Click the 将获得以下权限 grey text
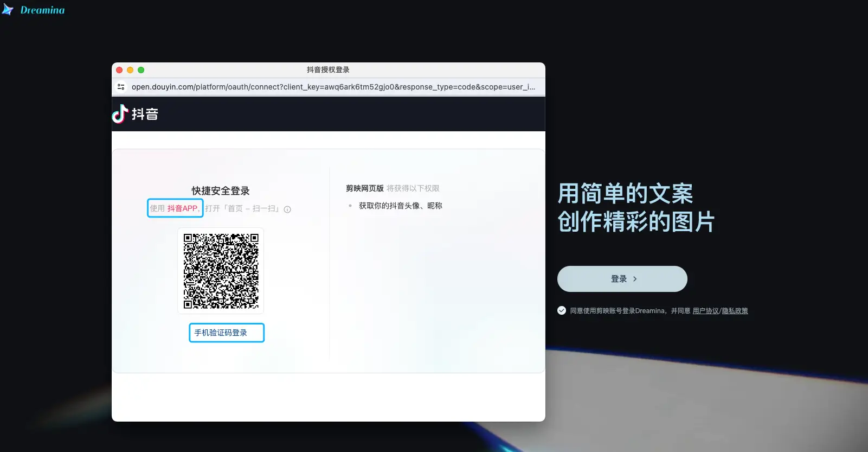Viewport: 868px width, 452px height. 413,188
